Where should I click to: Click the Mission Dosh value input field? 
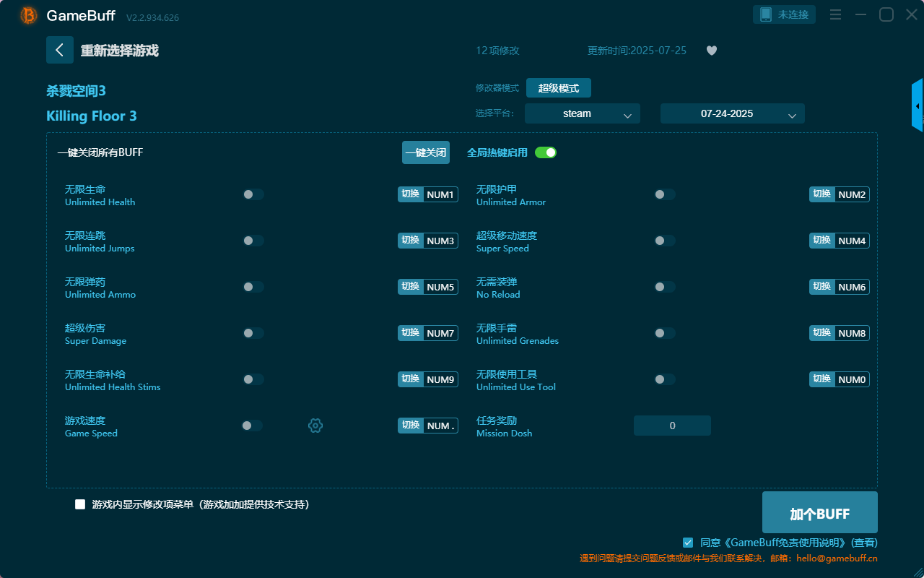(672, 426)
